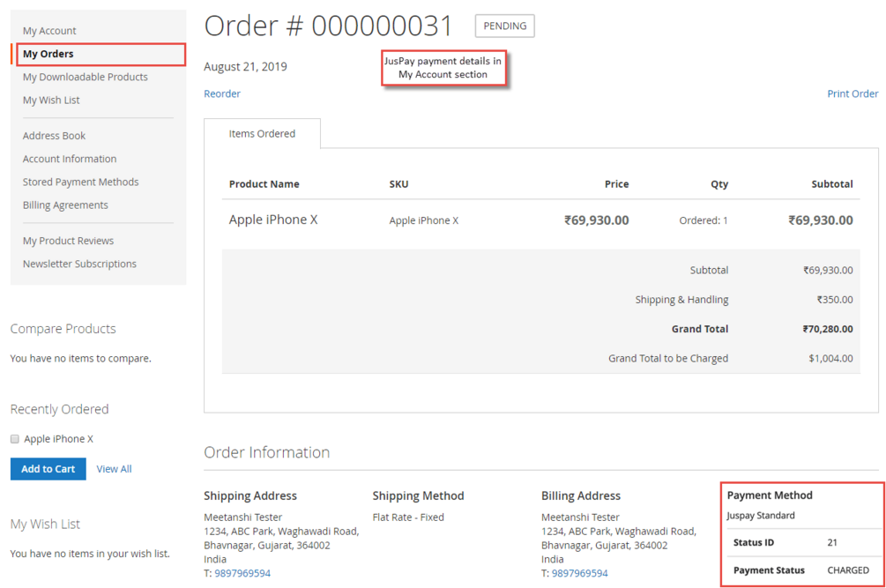Click Grand Total to be Charged $1,004.00
This screenshot has width=886, height=588.
(x=830, y=359)
